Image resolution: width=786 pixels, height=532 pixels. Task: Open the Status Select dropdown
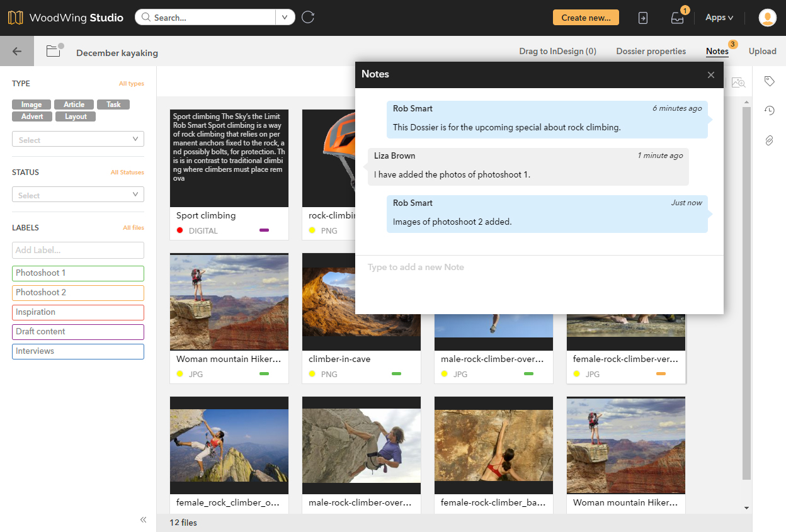[78, 195]
